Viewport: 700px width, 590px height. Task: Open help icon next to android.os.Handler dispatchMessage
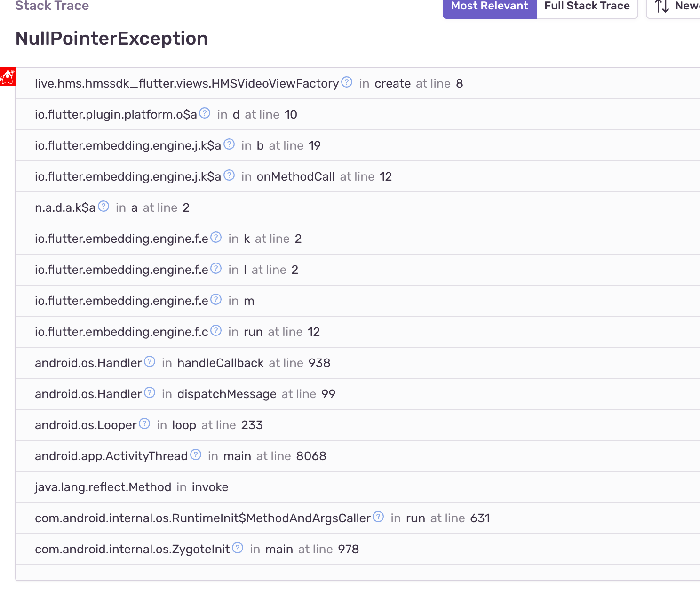tap(150, 392)
